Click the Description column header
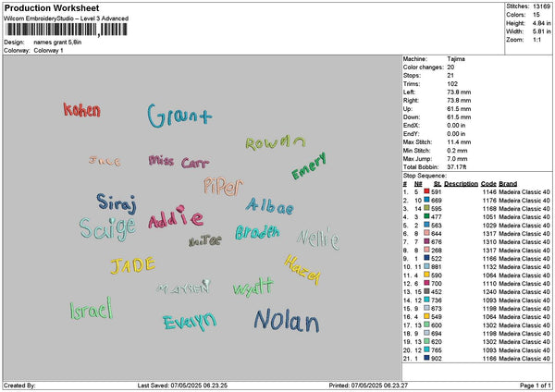The height and width of the screenshot is (392, 555). pyautogui.click(x=461, y=184)
